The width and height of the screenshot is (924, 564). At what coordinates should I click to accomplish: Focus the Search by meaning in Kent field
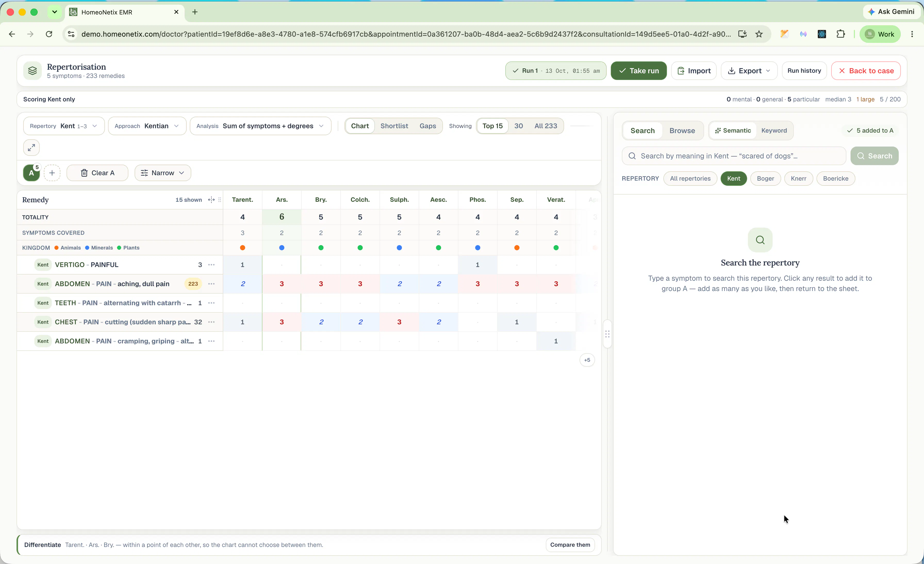(x=733, y=156)
